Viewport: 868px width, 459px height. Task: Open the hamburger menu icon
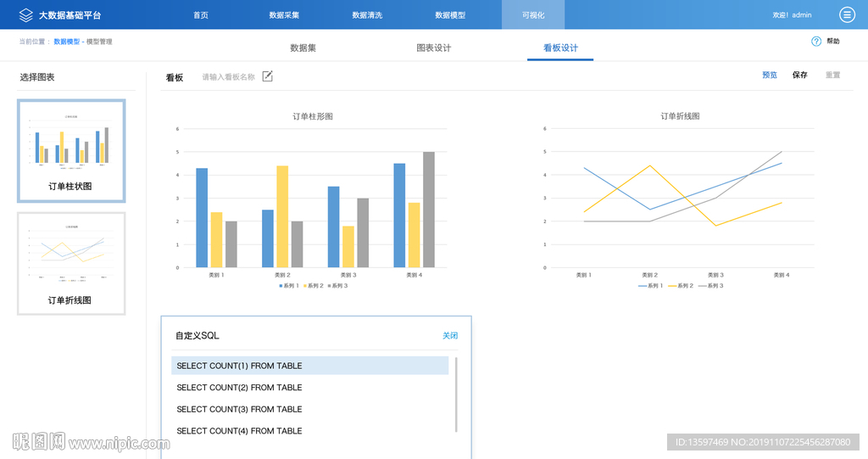847,14
